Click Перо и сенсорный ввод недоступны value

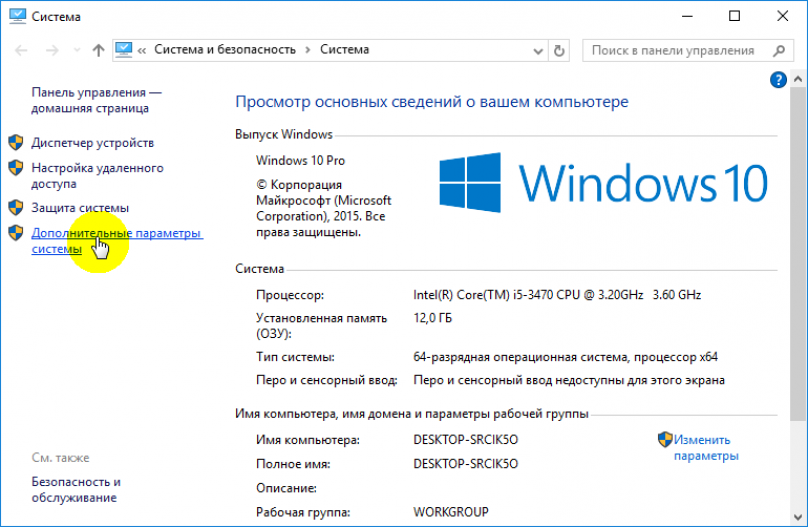coord(569,381)
